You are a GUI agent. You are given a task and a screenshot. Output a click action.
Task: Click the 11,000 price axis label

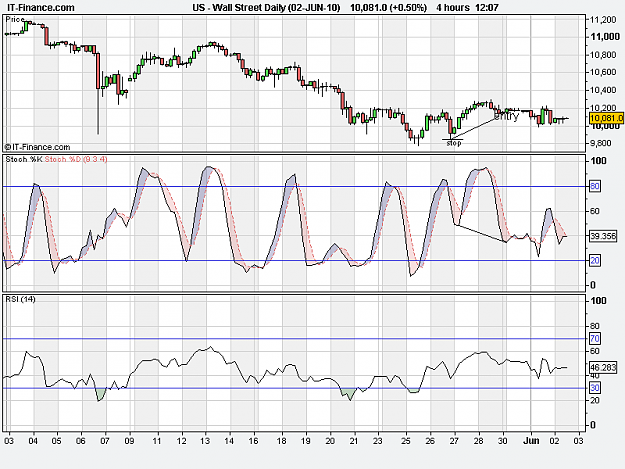(x=605, y=37)
